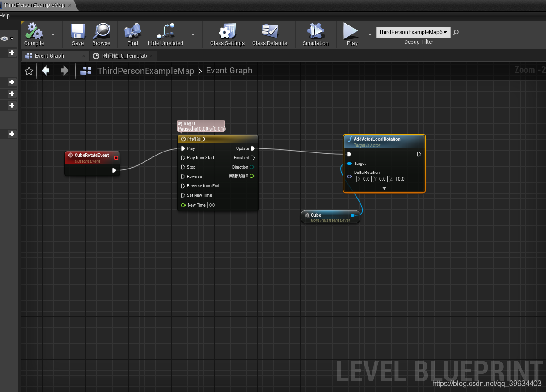Click the bookmark star in the graph bar
The width and height of the screenshot is (546, 392).
coord(29,71)
